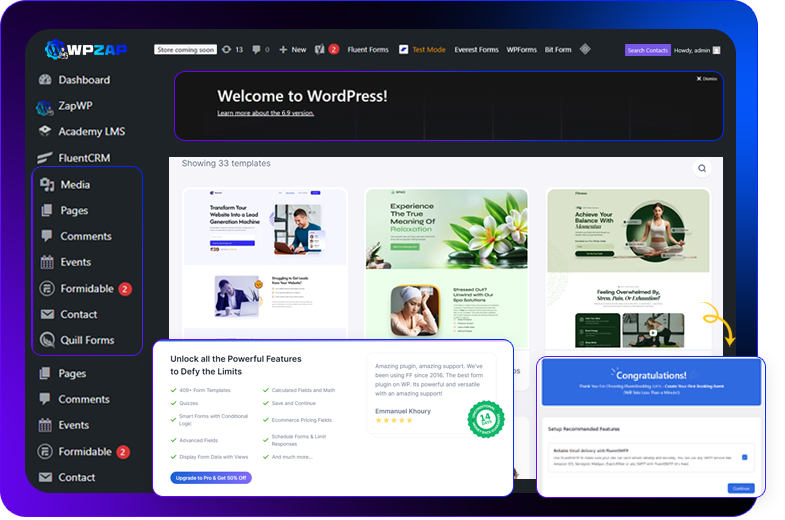The height and width of the screenshot is (520, 785).
Task: Open Fluent Forms in the admin bar
Action: point(368,49)
